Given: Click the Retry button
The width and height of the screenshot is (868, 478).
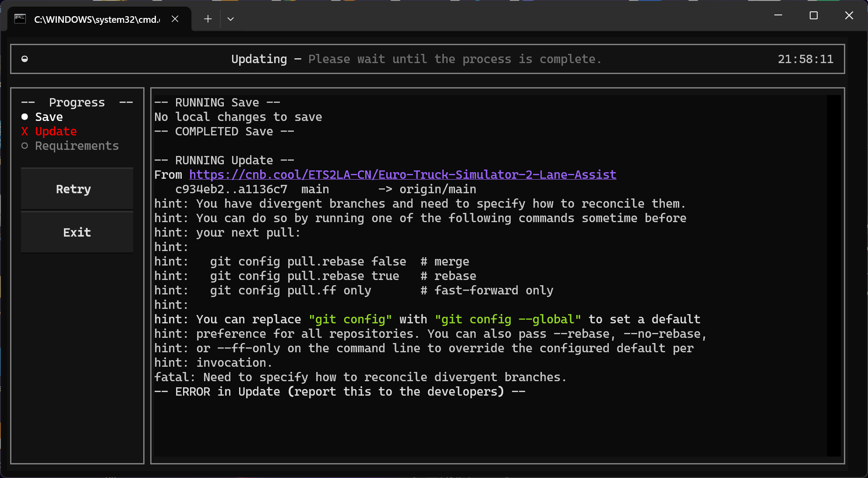Looking at the screenshot, I should 77,189.
